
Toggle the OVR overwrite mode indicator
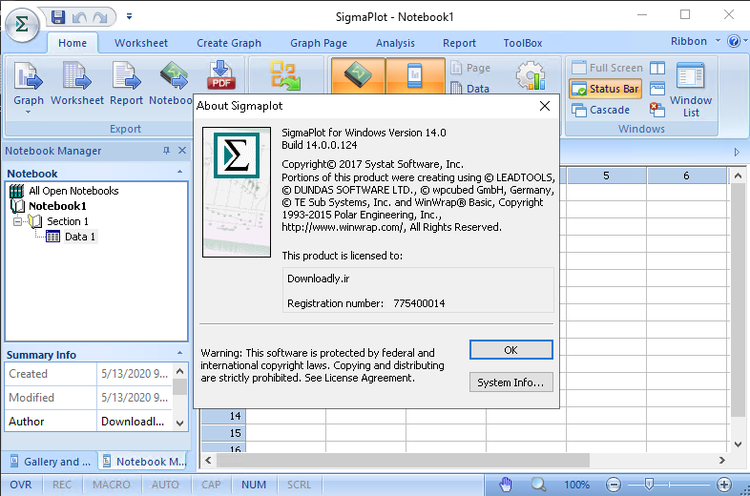[x=20, y=485]
